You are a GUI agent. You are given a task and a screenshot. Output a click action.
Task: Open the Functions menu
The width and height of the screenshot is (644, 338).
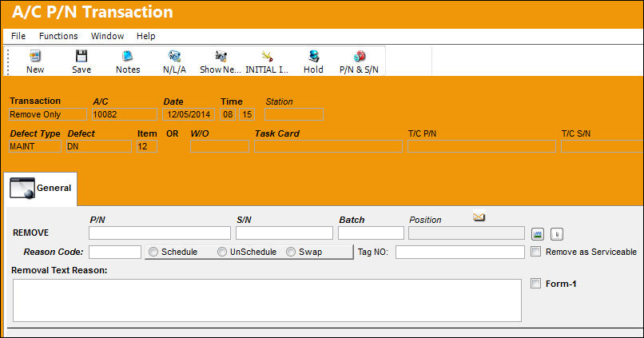point(58,36)
